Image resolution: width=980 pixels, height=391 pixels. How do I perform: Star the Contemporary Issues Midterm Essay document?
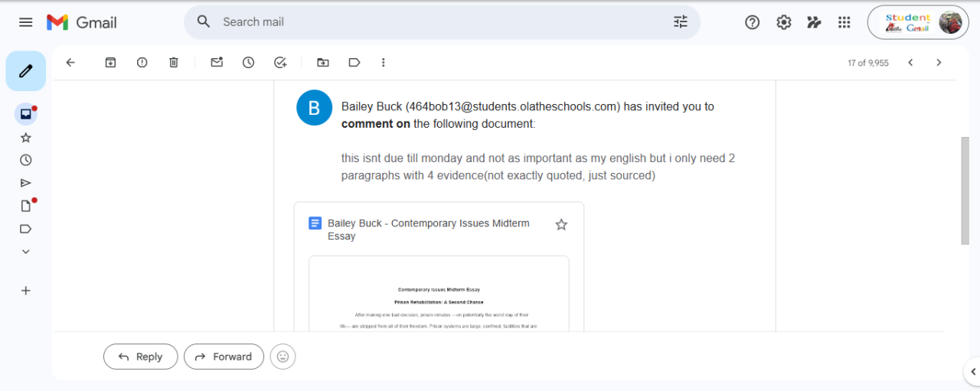coord(561,224)
